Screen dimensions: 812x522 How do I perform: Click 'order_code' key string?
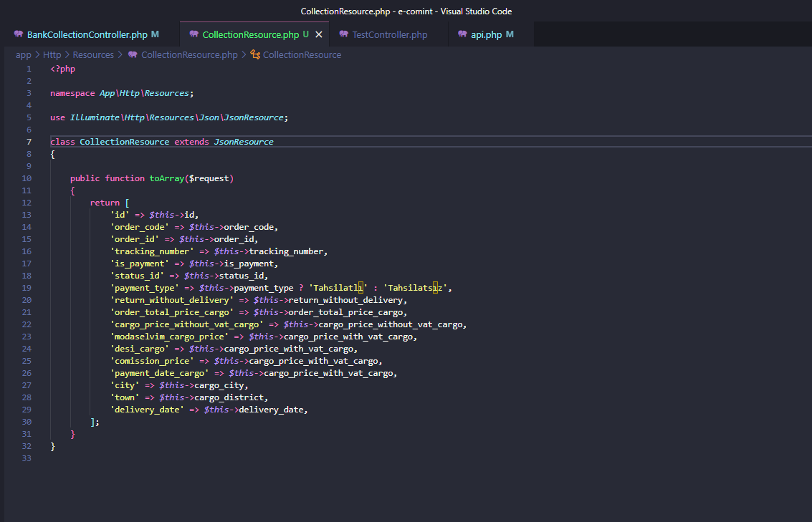(x=140, y=227)
